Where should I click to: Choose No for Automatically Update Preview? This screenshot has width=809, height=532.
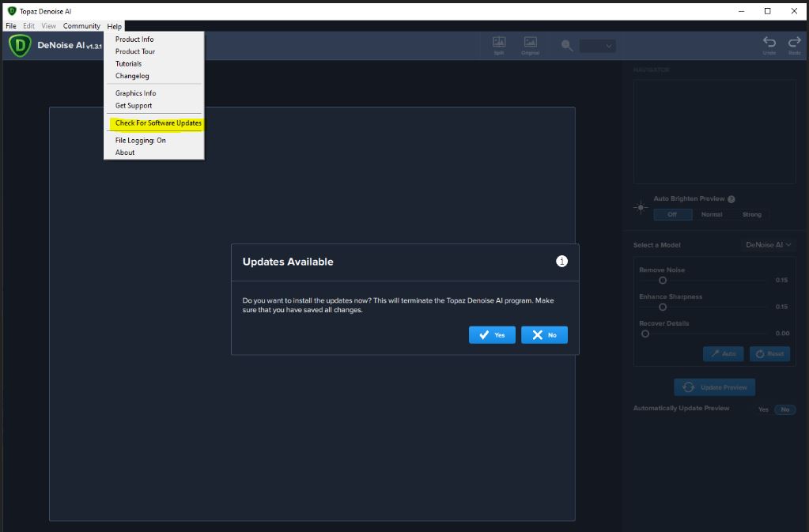(x=784, y=409)
